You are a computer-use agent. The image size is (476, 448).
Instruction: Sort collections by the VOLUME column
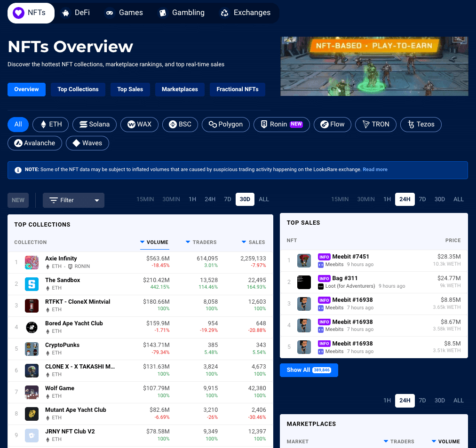(x=155, y=243)
